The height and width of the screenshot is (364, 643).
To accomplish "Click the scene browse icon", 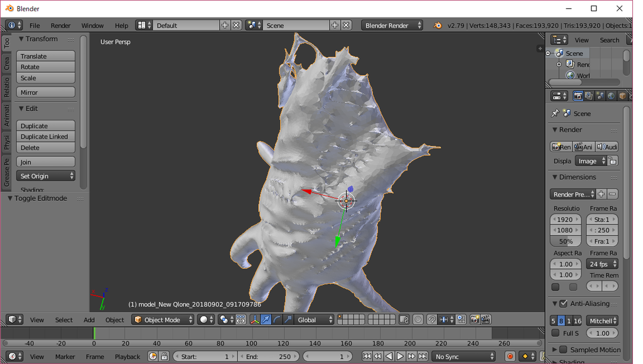I will (254, 25).
